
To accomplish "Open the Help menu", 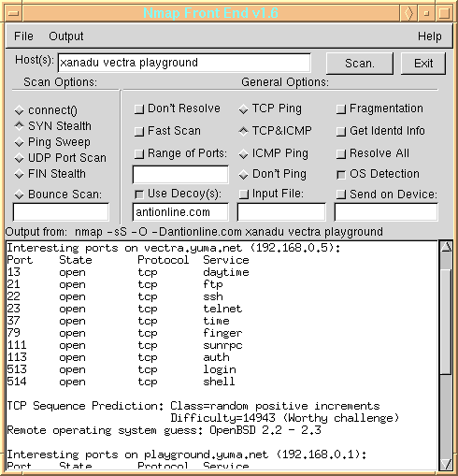I will click(x=430, y=36).
